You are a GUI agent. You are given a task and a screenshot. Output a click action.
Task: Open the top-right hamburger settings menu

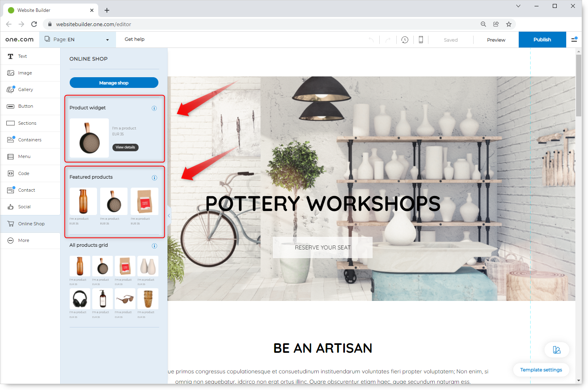coord(574,40)
